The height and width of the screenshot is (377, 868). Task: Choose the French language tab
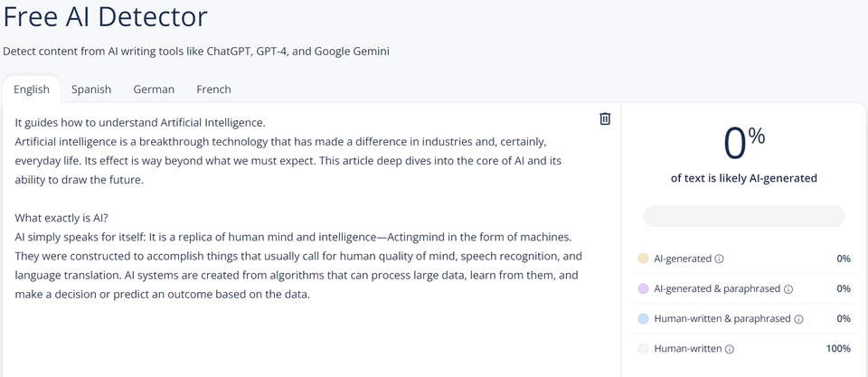[213, 90]
